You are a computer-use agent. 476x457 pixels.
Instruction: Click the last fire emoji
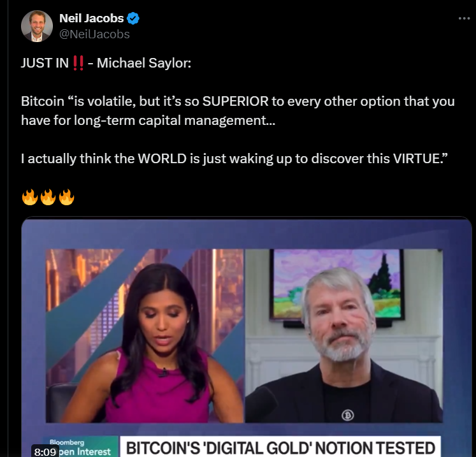(66, 197)
